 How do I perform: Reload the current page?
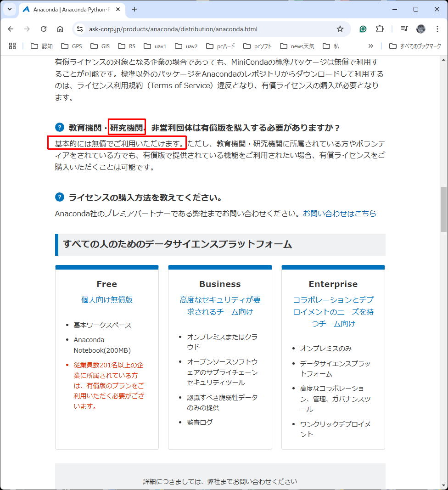pyautogui.click(x=44, y=29)
